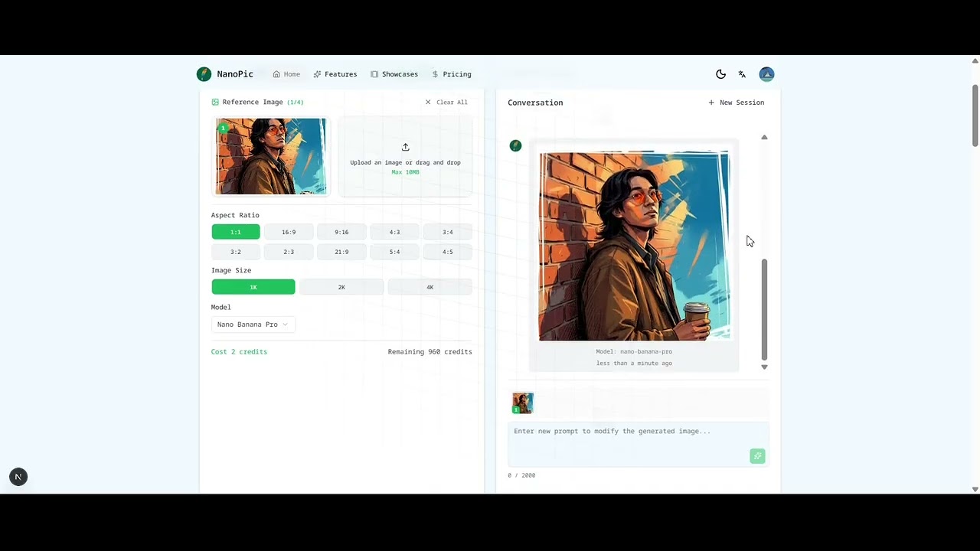Open the Features menu item
This screenshot has width=980, height=551.
pos(335,74)
